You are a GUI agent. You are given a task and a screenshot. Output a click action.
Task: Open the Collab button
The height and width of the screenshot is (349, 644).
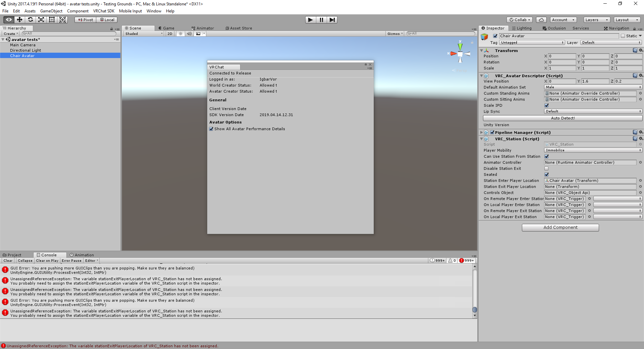pyautogui.click(x=520, y=20)
